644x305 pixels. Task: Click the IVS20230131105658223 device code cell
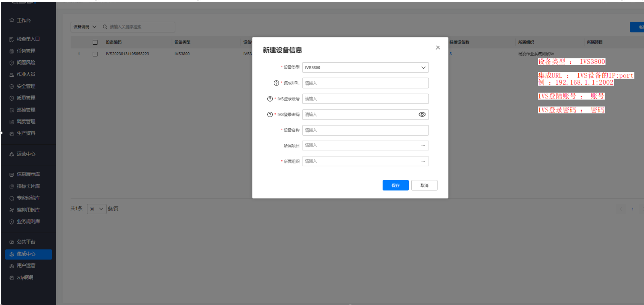(x=127, y=54)
